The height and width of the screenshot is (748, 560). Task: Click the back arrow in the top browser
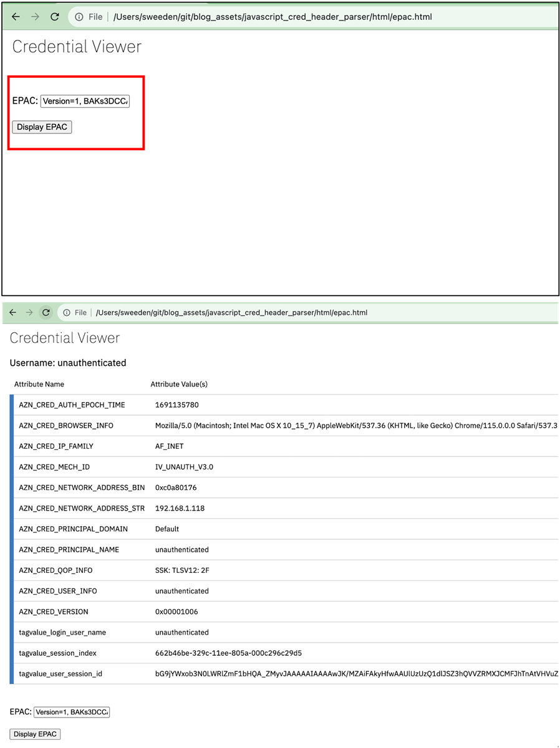pos(16,17)
